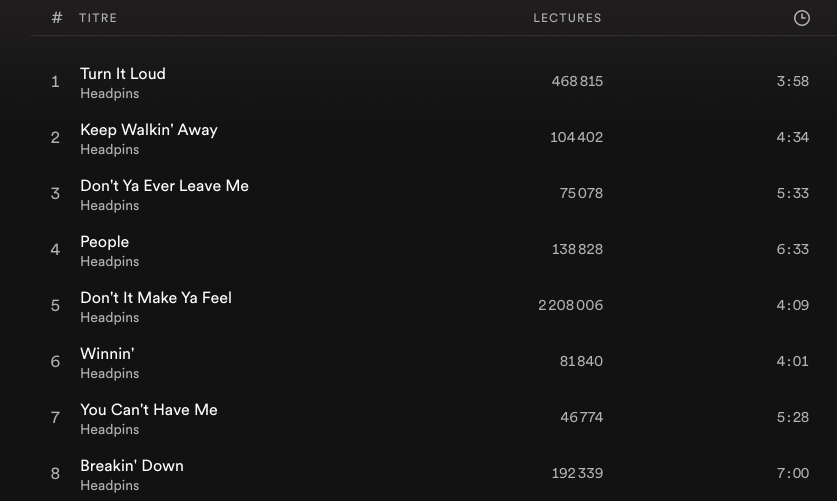Image resolution: width=837 pixels, height=501 pixels.
Task: Play Don't It Make Ya Feel
Action: [156, 298]
